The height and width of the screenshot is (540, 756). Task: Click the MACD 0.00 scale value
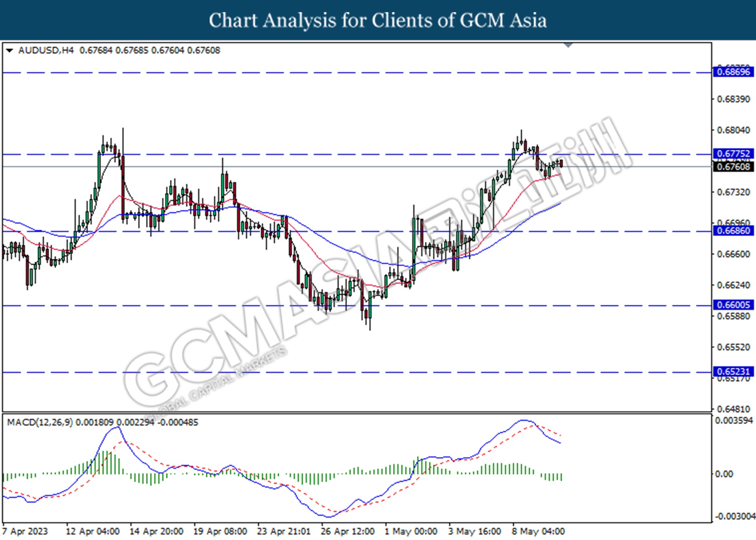click(x=724, y=474)
